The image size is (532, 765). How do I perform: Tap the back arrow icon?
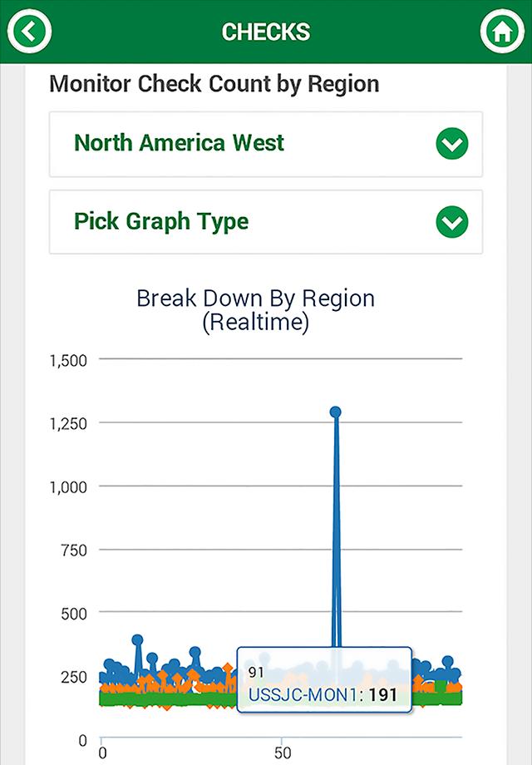tap(30, 32)
